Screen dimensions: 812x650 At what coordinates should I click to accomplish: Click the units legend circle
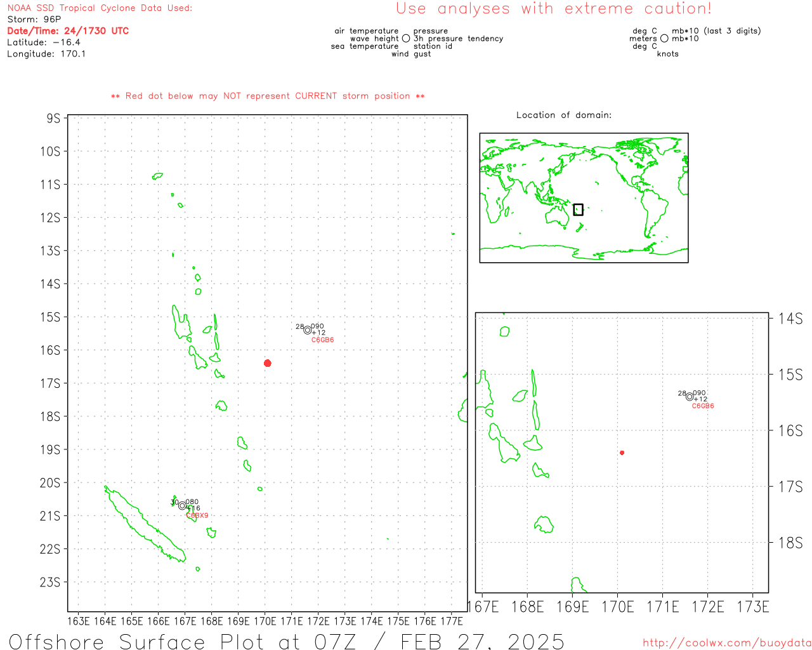(x=664, y=38)
